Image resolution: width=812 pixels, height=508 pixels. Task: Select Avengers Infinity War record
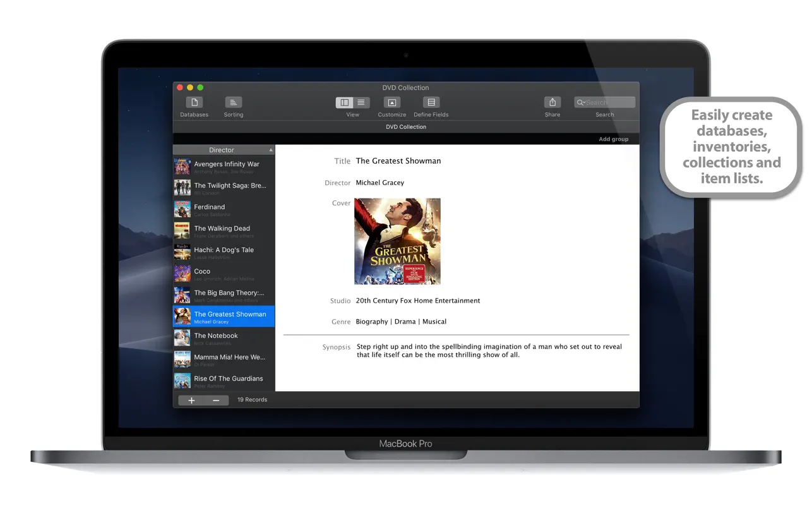(227, 167)
